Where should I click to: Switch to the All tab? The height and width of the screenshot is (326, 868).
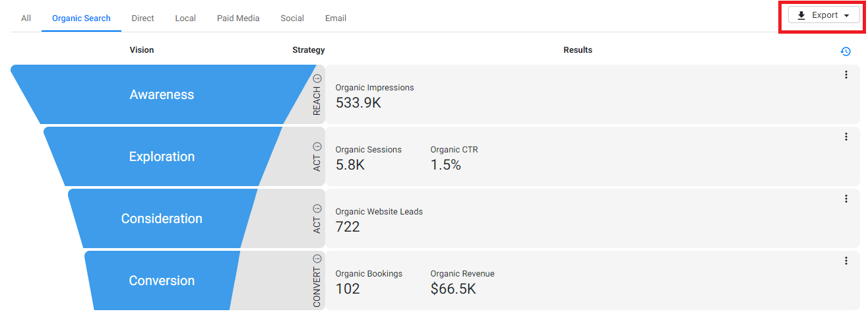pos(26,18)
